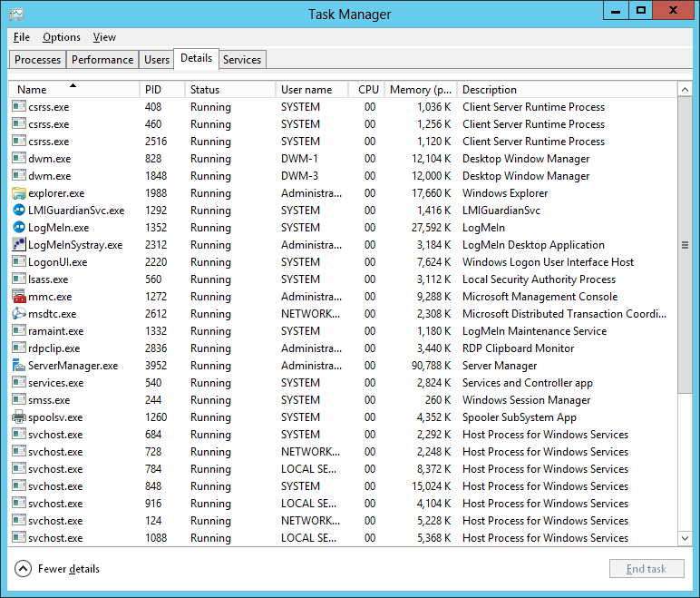Click the LogMeIn Maintenance Service description
This screenshot has height=598, width=700.
coord(534,330)
